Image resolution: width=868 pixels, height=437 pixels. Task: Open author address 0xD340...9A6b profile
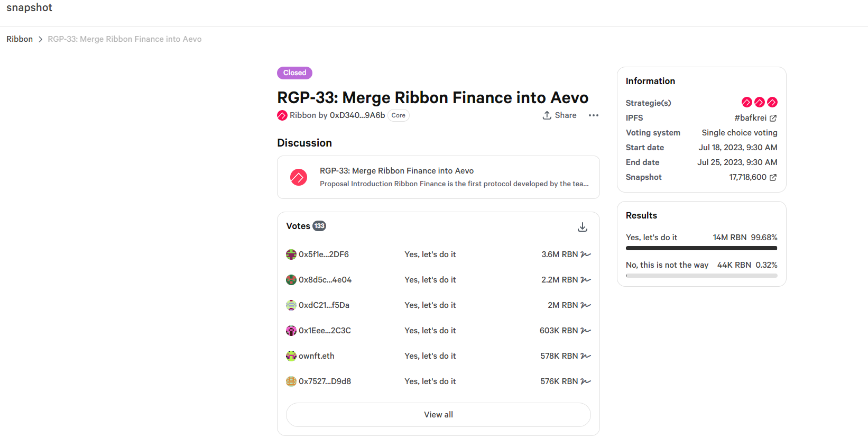357,115
